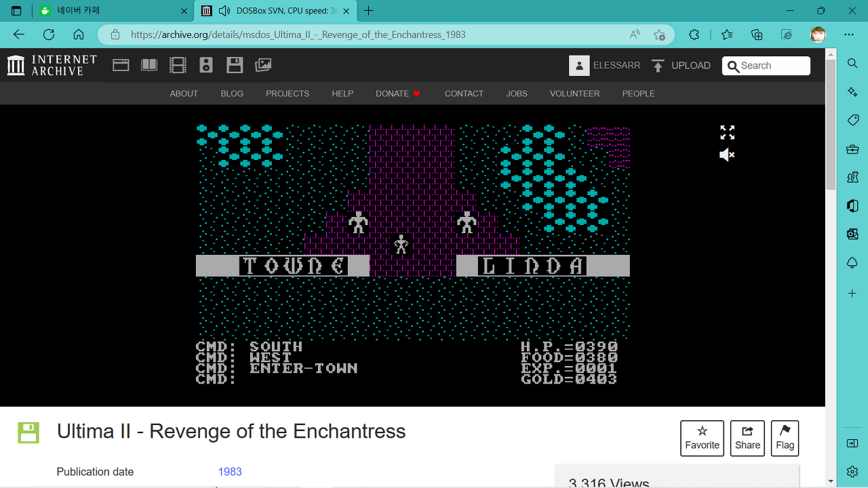Viewport: 868px width, 488px height.
Task: Open the Images icon
Action: [263, 65]
